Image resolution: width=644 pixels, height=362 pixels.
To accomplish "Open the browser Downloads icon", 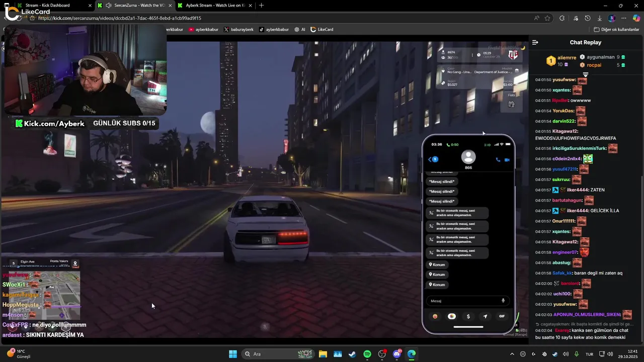I will click(x=599, y=18).
